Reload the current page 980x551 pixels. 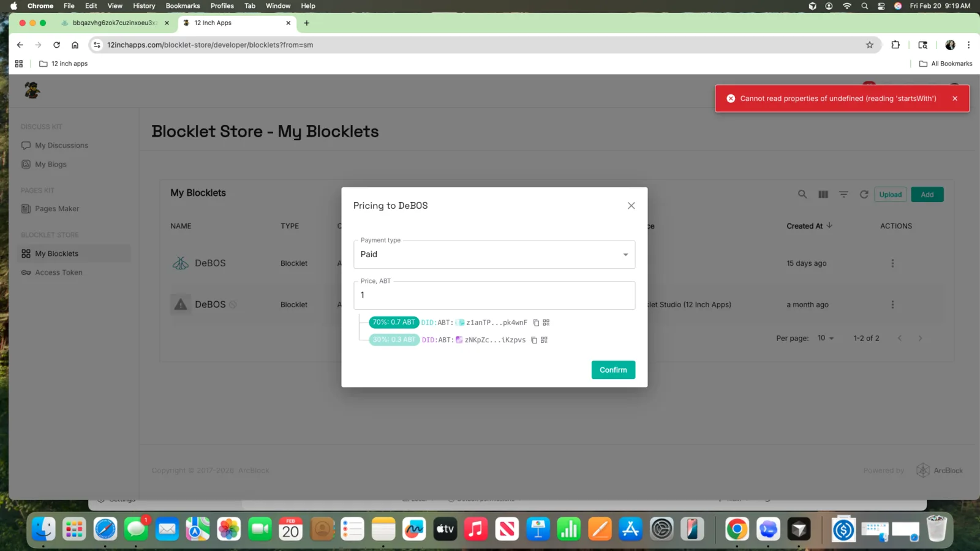(x=56, y=45)
